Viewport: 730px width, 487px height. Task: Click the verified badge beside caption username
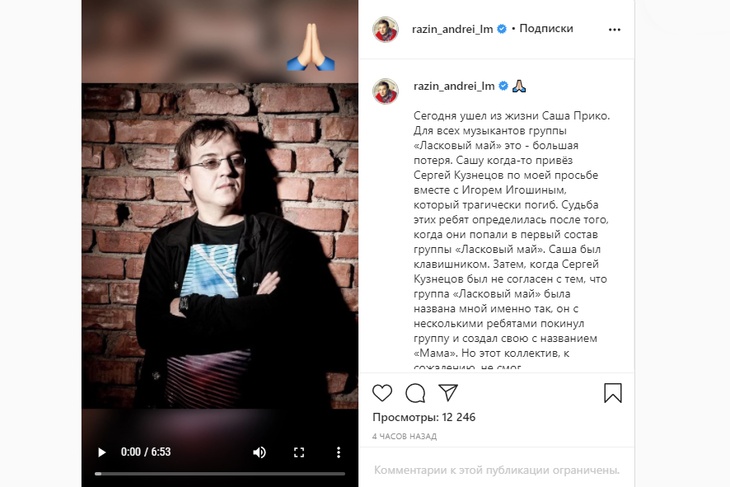coord(503,86)
